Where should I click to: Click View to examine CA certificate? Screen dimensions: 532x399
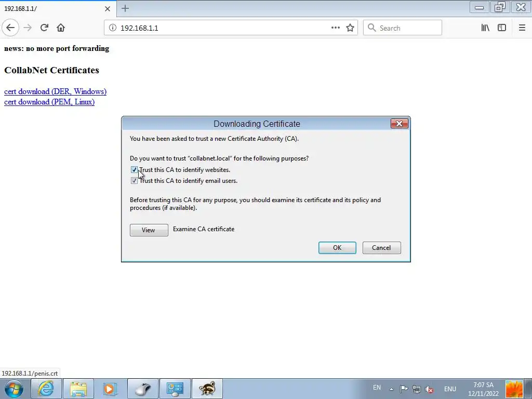[149, 230]
